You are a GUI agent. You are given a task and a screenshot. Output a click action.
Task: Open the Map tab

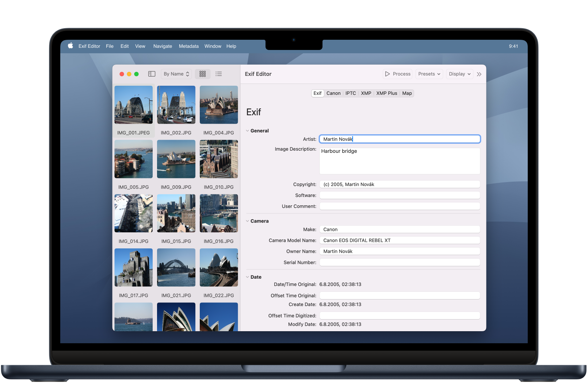click(406, 93)
